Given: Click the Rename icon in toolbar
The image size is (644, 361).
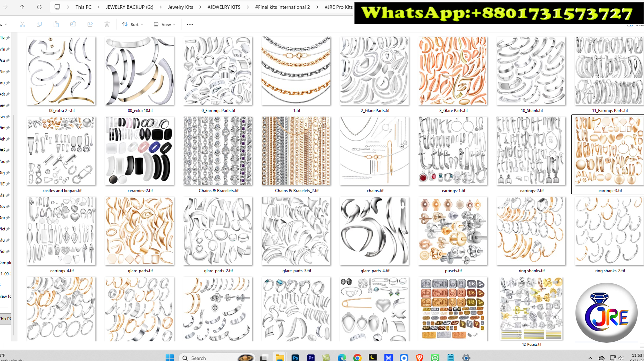Looking at the screenshot, I should point(73,24).
